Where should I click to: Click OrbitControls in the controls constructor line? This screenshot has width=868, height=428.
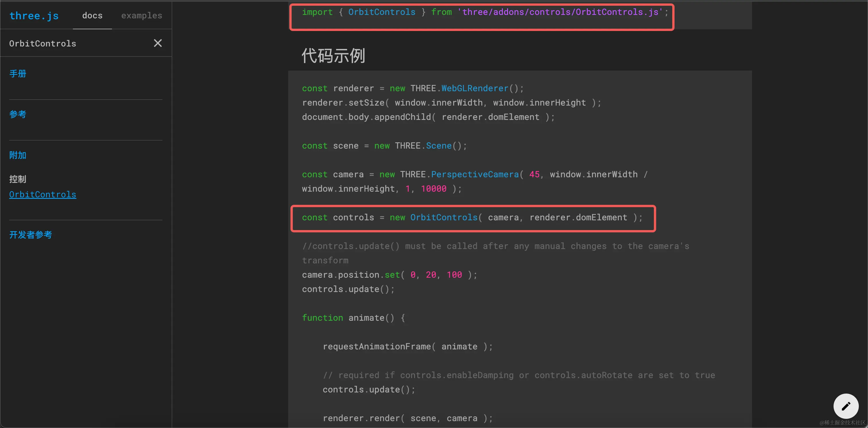tap(444, 217)
